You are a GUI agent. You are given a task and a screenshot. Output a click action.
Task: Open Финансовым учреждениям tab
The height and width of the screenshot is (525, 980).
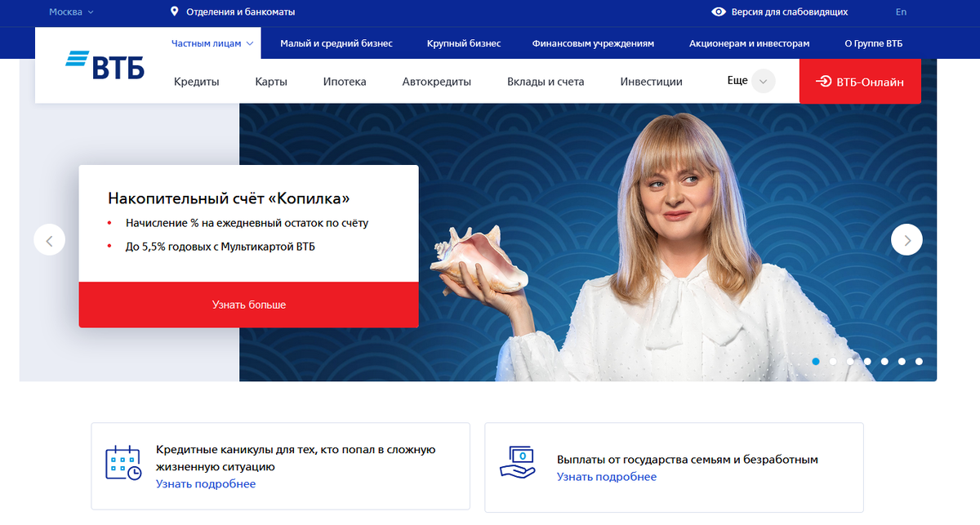pyautogui.click(x=593, y=43)
